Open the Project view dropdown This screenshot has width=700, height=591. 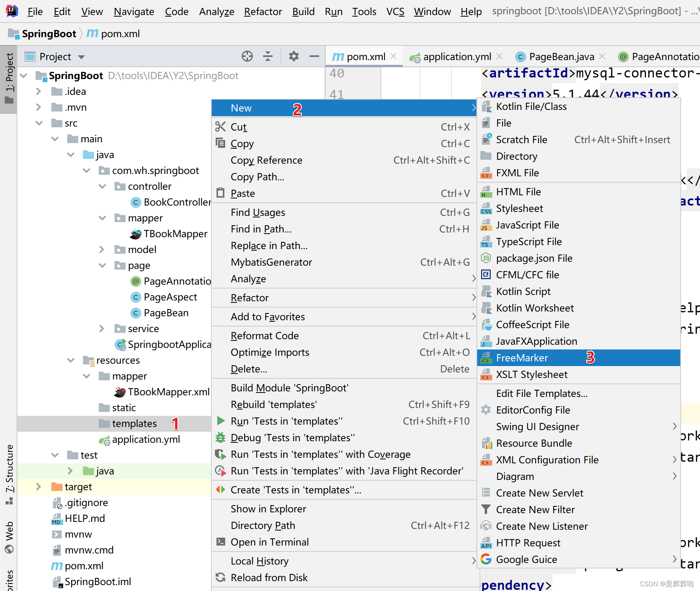tap(81, 56)
